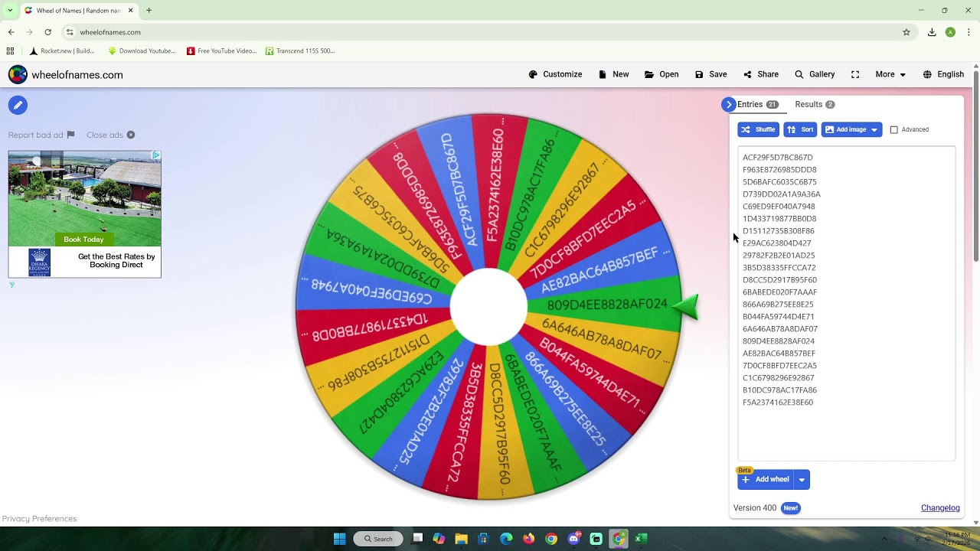Close ads using the X icon
This screenshot has height=551, width=980.
point(131,135)
